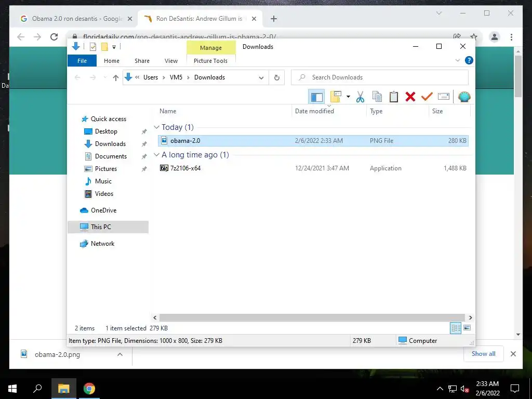Switch to details view layout icon
Image resolution: width=532 pixels, height=399 pixels.
coord(456,328)
